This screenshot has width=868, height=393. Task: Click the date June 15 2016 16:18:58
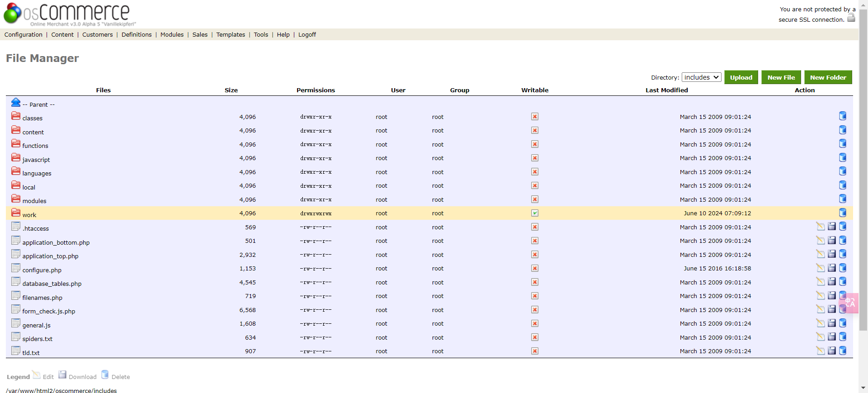coord(717,268)
